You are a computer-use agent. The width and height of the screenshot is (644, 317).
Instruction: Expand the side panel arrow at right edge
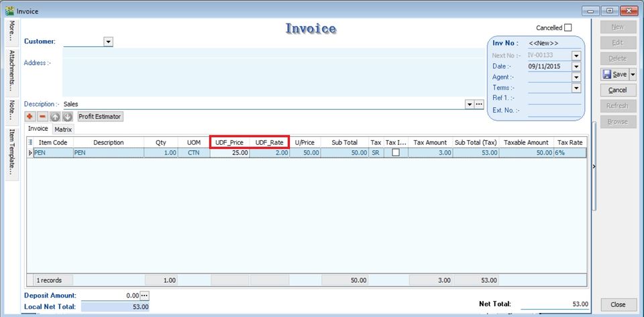click(594, 167)
